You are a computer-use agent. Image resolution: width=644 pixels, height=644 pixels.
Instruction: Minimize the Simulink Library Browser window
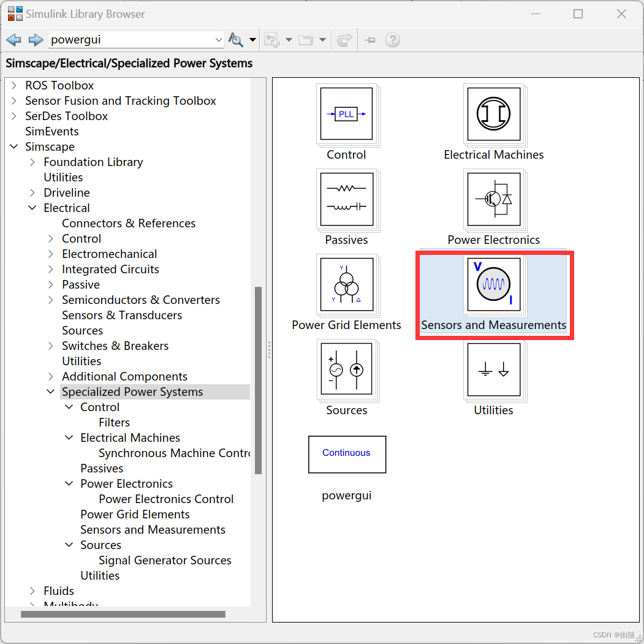(x=536, y=14)
